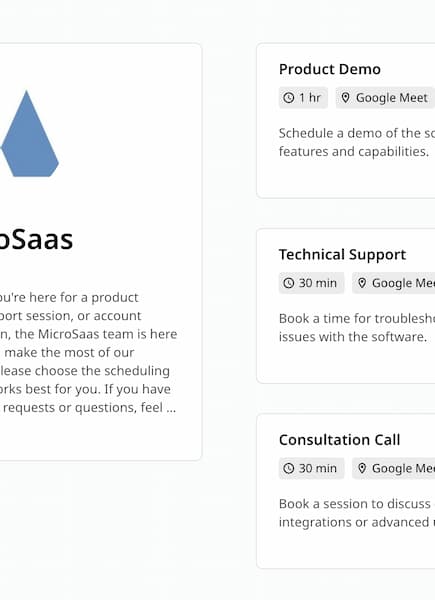Click the Technical Support Google Meet badge

(393, 283)
